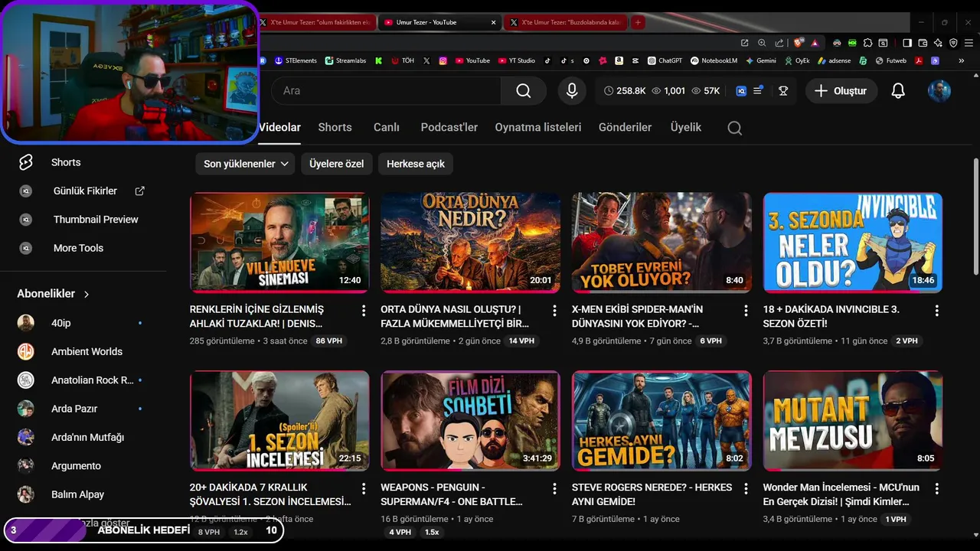
Task: Open the ORTA DÜNYA NEDİR video thumbnail
Action: (x=471, y=243)
